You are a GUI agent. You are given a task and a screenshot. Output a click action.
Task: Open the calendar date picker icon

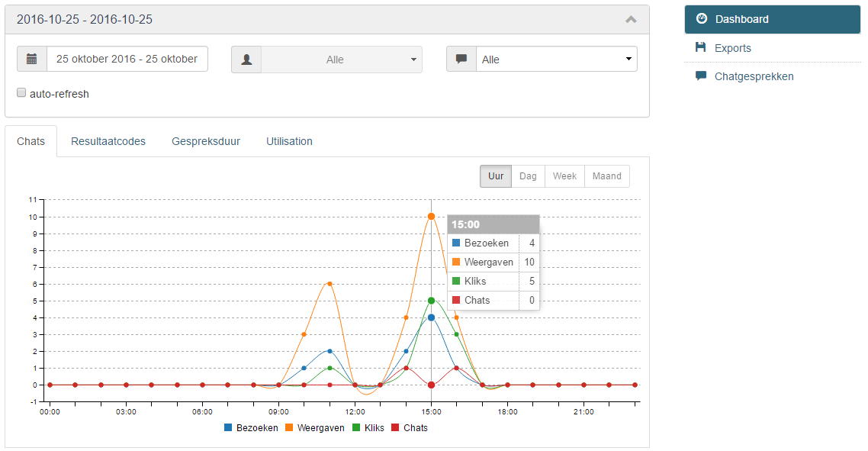tap(31, 58)
